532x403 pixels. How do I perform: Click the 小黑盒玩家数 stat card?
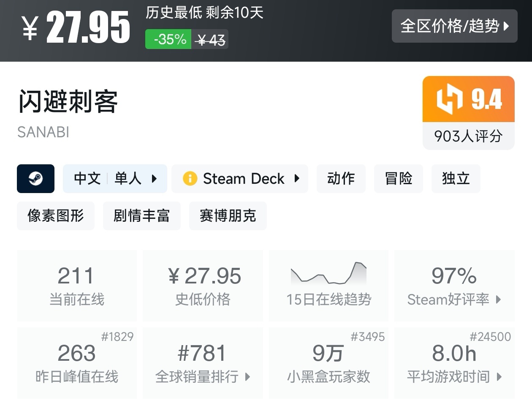(x=328, y=363)
